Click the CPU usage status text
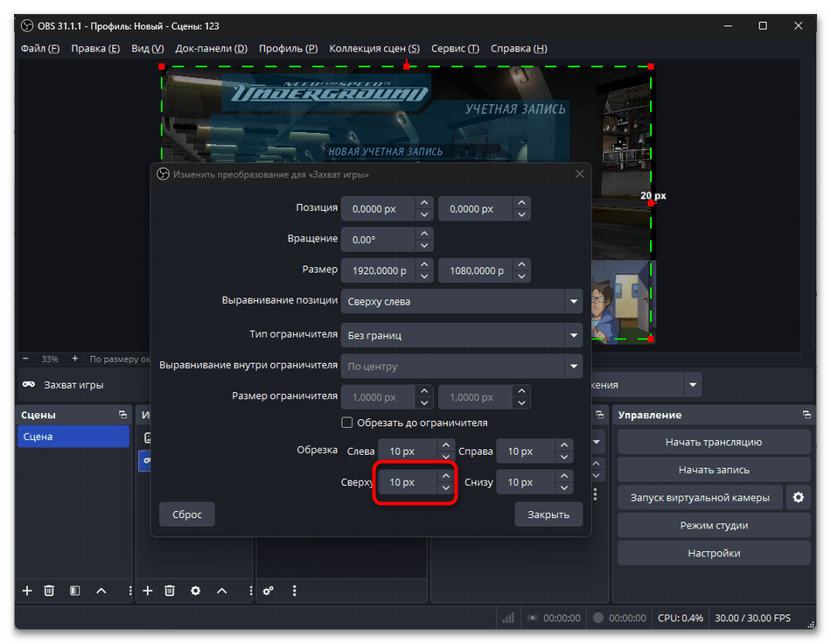 [680, 618]
